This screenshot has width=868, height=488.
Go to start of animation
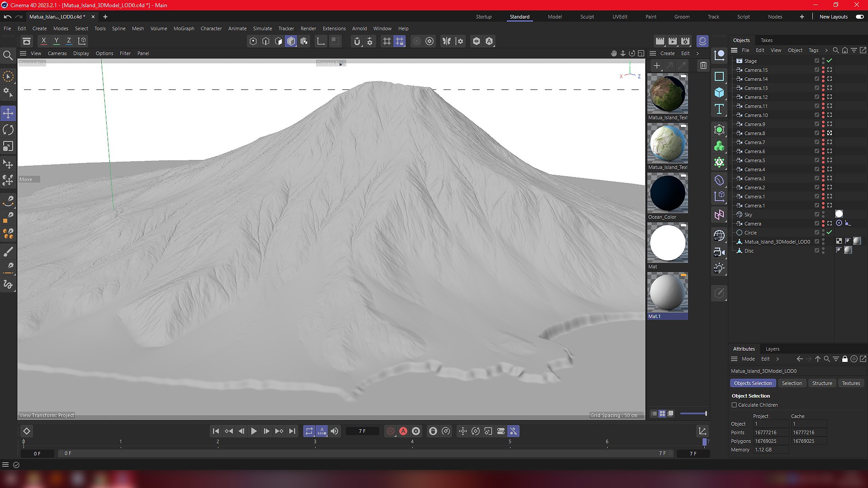click(x=216, y=432)
